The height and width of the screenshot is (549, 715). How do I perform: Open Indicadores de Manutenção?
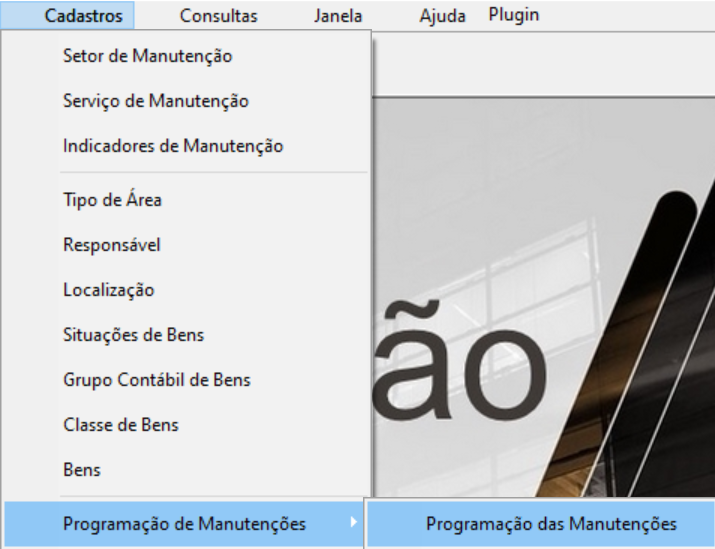point(186,146)
